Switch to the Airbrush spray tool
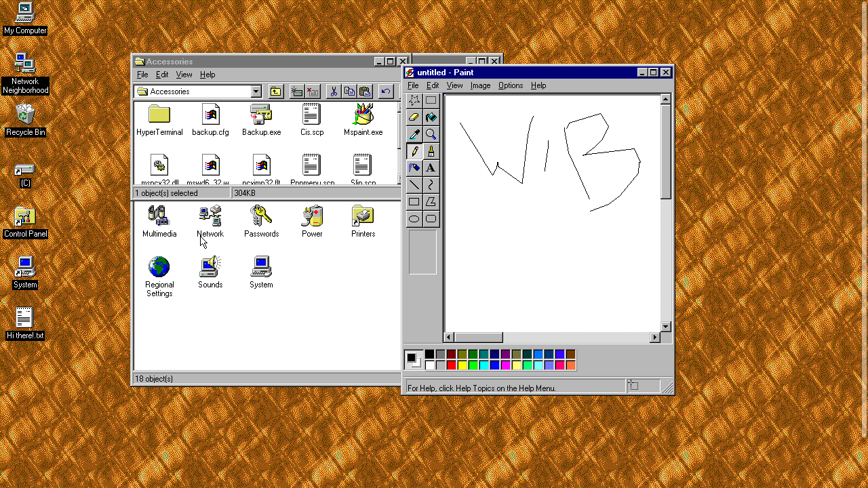Viewport: 868px width, 488px height. pyautogui.click(x=414, y=168)
